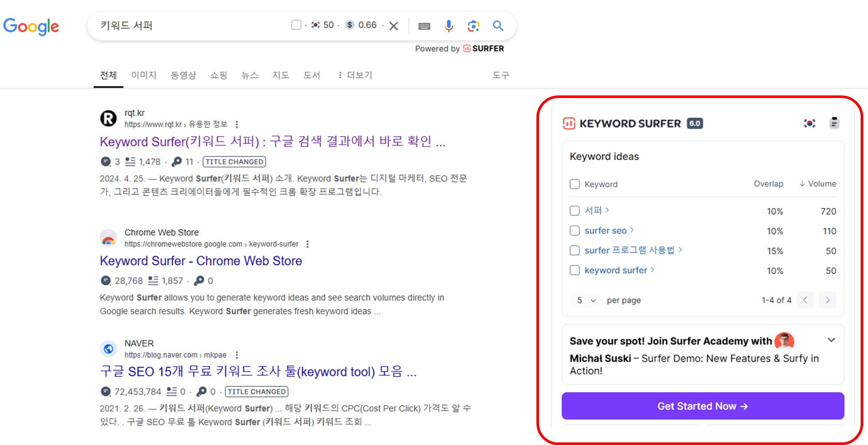The height and width of the screenshot is (445, 868).
Task: Open the 도구 menu
Action: (x=500, y=75)
